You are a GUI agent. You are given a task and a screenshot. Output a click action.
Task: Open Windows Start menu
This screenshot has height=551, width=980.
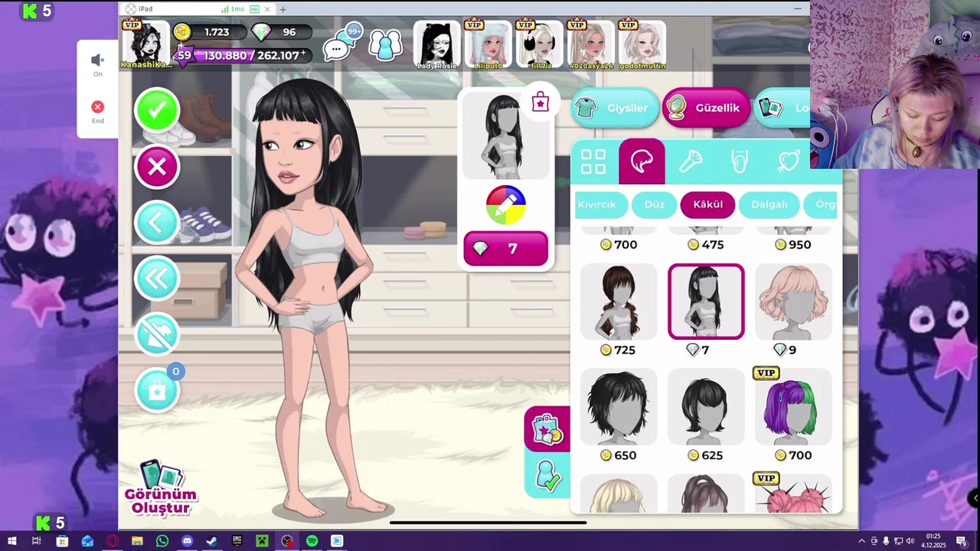click(x=11, y=541)
